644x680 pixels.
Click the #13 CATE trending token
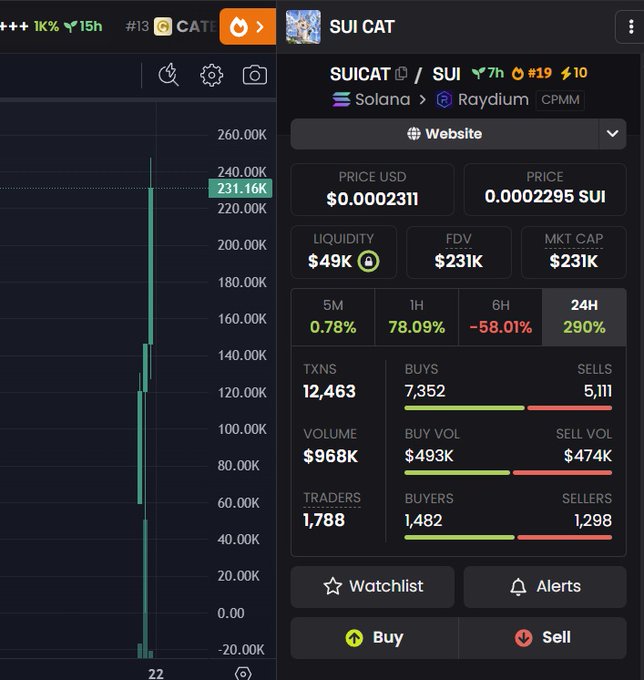[x=171, y=26]
